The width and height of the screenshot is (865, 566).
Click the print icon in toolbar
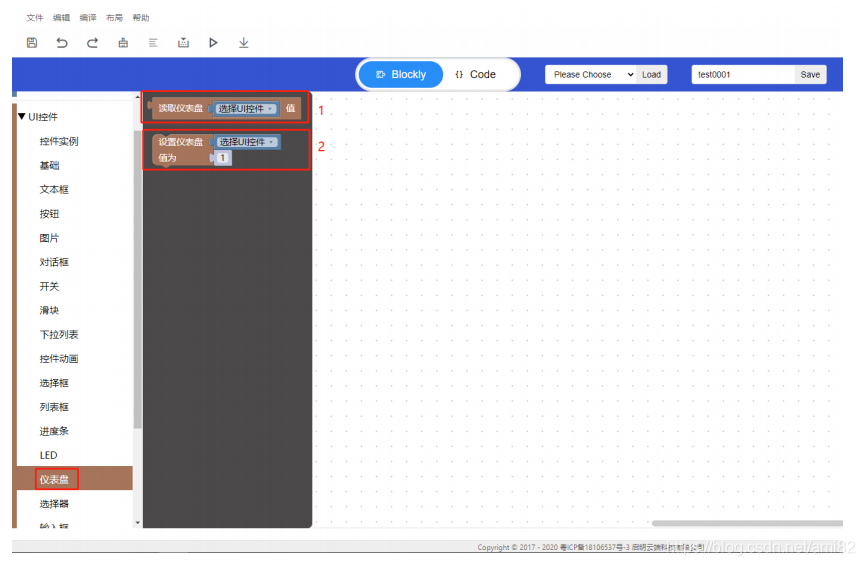(123, 42)
